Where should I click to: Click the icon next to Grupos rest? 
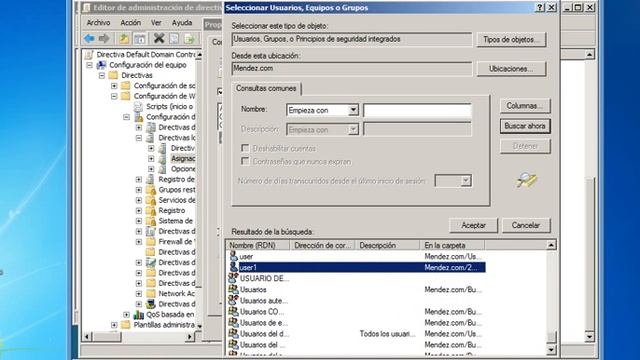151,190
